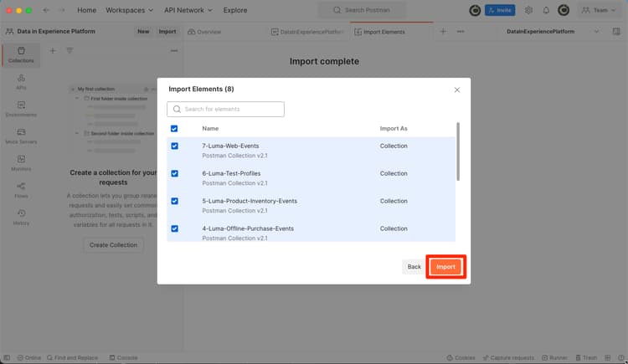
Task: Uncheck the 4-Luma-Offline-Purchase-Events checkbox
Action: [x=175, y=228]
